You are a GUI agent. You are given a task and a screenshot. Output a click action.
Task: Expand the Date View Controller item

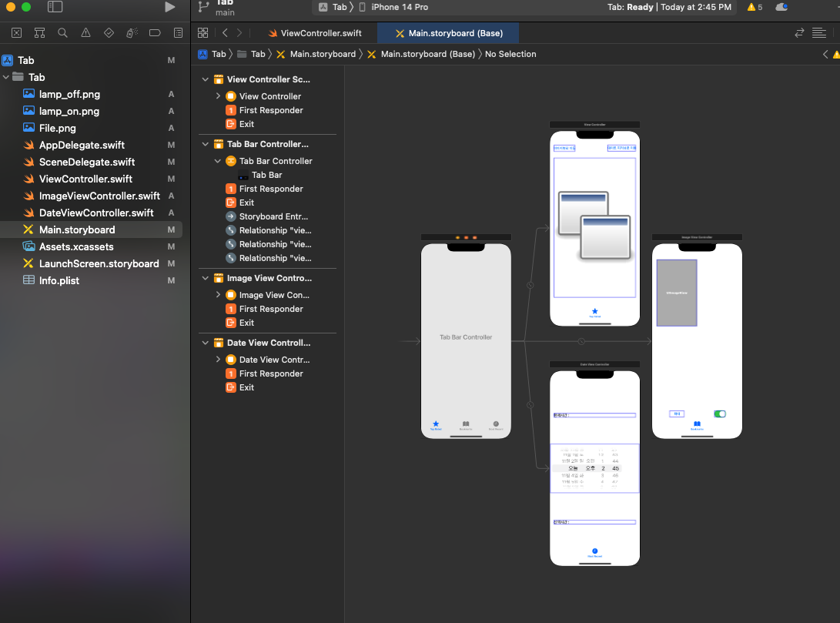[218, 360]
